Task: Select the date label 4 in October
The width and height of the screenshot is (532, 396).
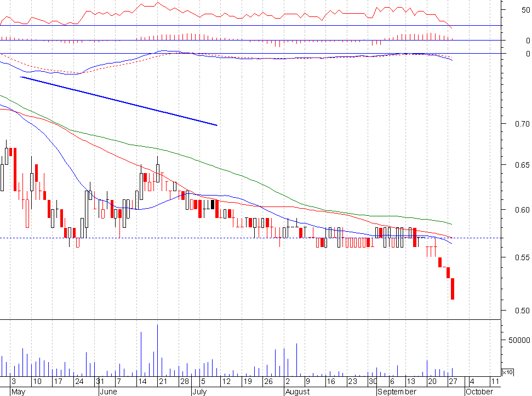Action: [x=472, y=381]
